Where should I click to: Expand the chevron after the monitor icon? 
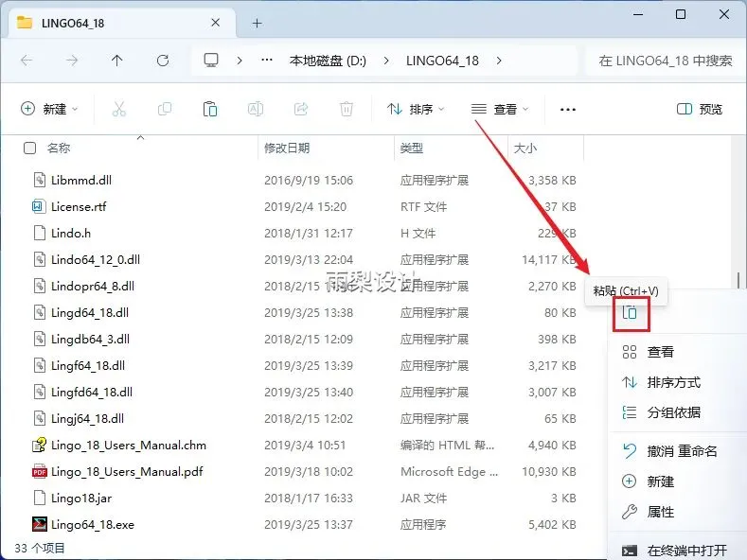240,61
